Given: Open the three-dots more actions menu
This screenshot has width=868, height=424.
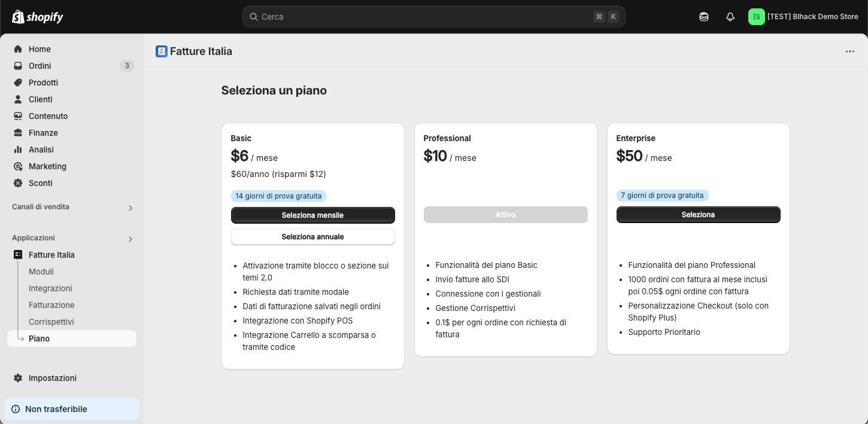Looking at the screenshot, I should [x=850, y=51].
